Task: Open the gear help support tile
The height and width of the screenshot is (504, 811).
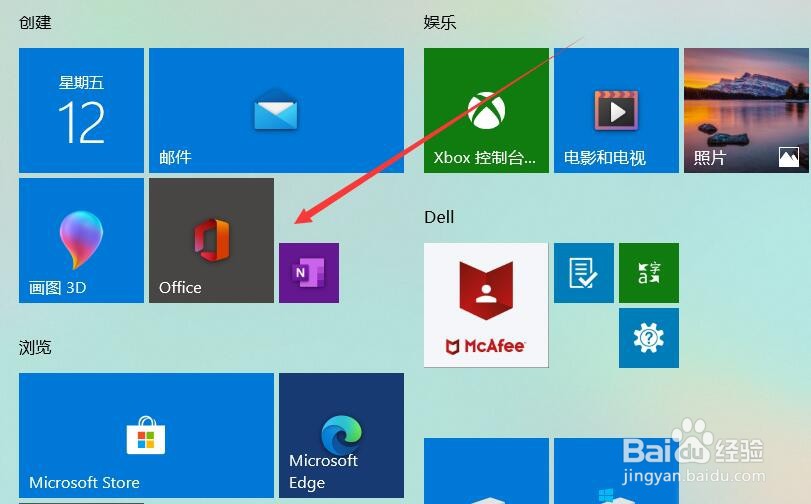Action: (649, 338)
